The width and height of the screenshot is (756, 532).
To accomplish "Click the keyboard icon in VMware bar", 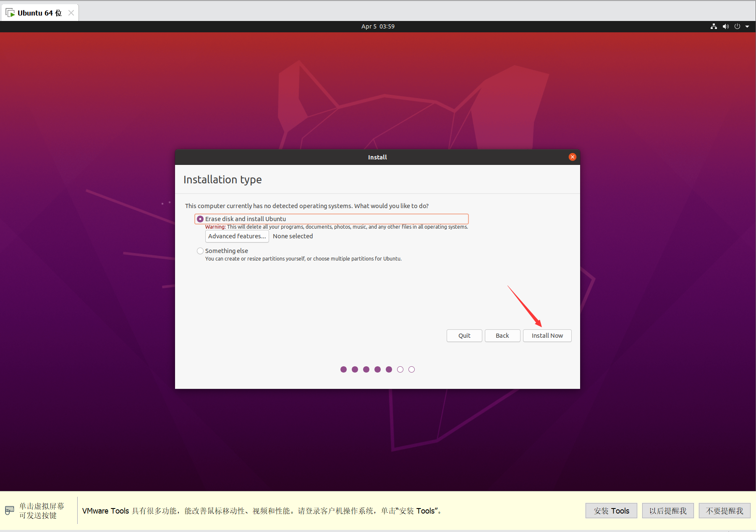I will (x=10, y=511).
